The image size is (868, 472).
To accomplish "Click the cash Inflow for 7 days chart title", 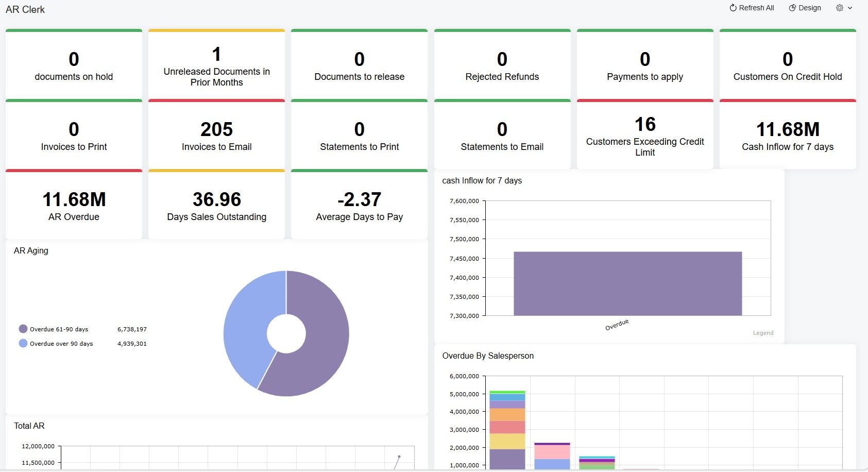I will [482, 180].
